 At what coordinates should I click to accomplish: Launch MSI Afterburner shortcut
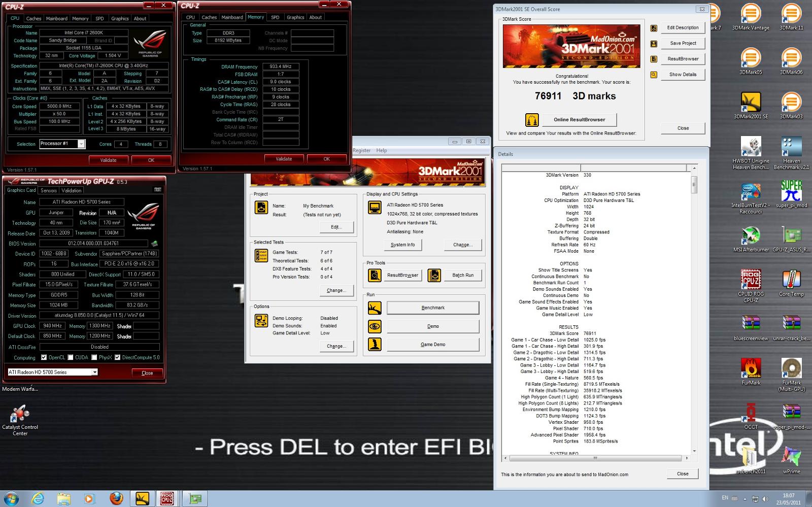click(x=751, y=239)
